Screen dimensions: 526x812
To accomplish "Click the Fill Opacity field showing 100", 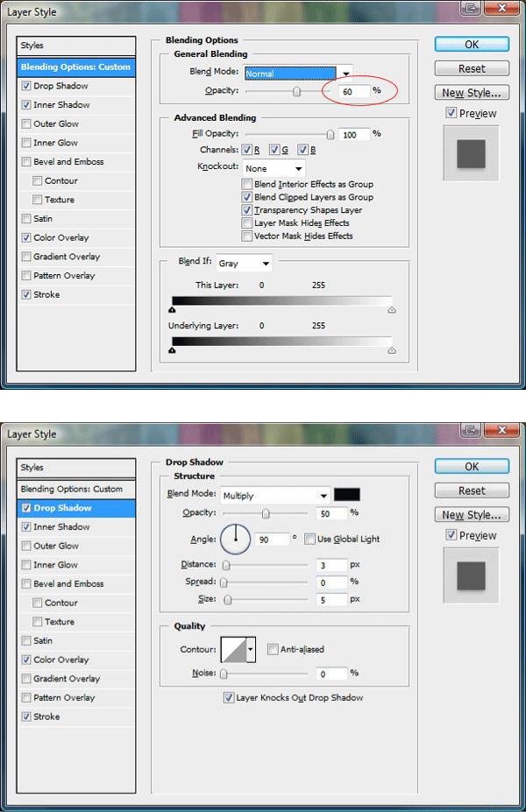I will tap(354, 135).
